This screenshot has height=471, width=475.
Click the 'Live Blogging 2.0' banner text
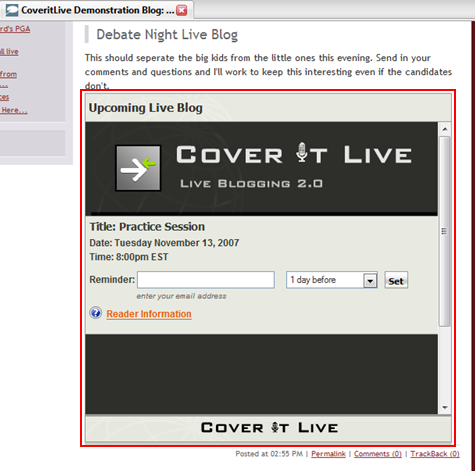pyautogui.click(x=251, y=184)
